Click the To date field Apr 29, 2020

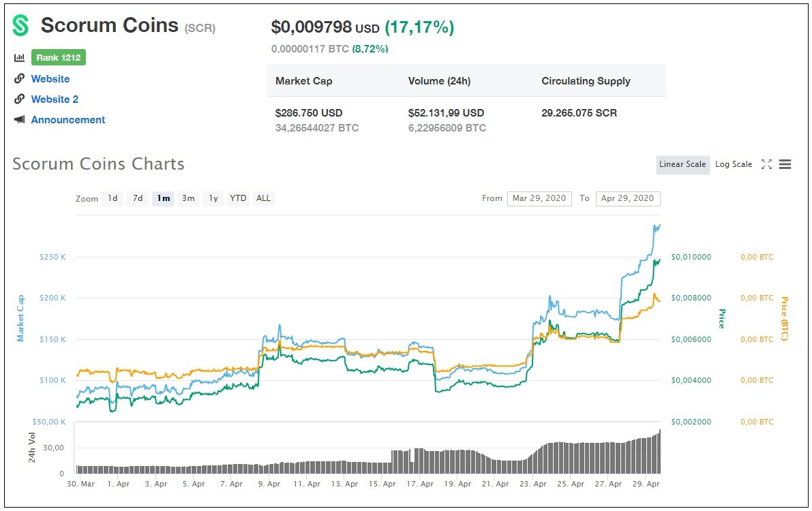coord(628,198)
